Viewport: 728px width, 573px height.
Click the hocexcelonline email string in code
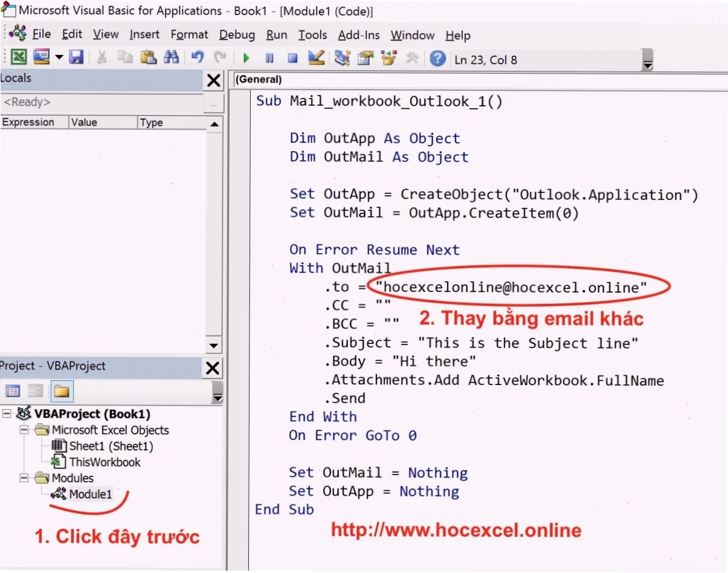click(x=511, y=287)
